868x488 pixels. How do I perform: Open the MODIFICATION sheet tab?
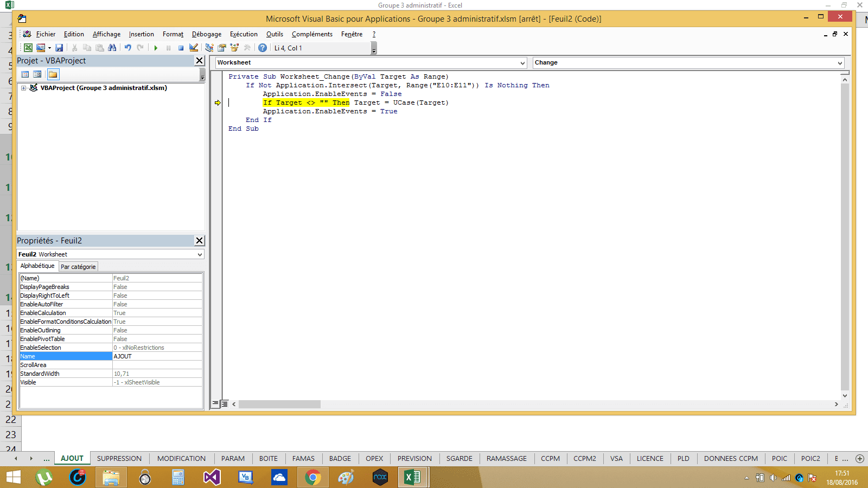(x=181, y=458)
